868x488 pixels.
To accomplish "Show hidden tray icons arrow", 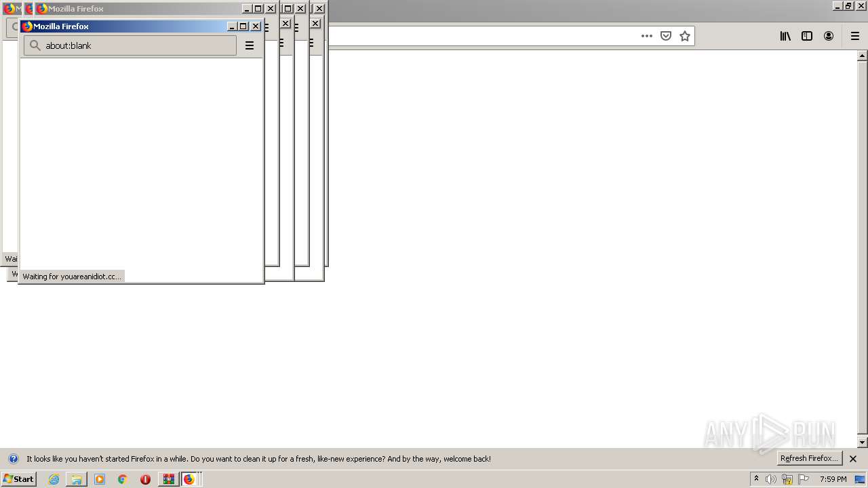I will (756, 479).
